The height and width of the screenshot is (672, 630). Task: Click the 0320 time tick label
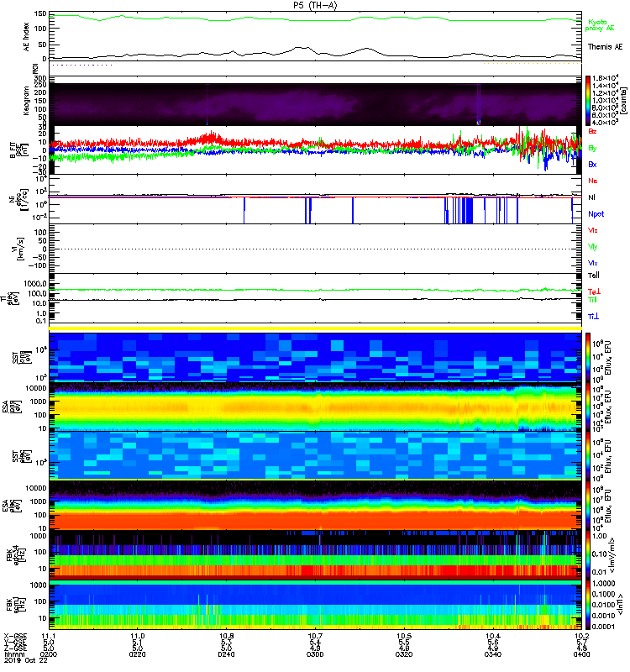tap(404, 654)
